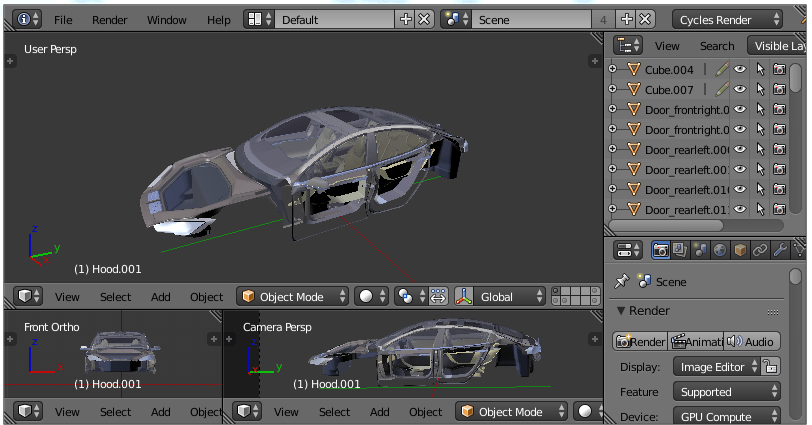
Task: Hide Cube.004 with its eye icon
Action: click(x=741, y=69)
